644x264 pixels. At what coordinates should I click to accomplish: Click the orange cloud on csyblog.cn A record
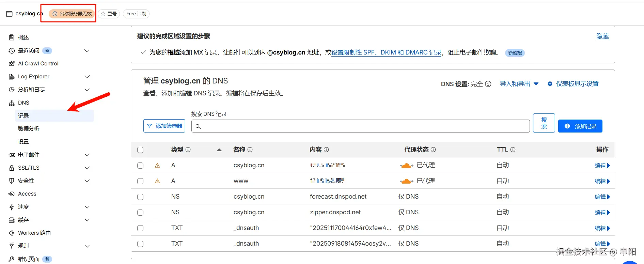click(406, 166)
